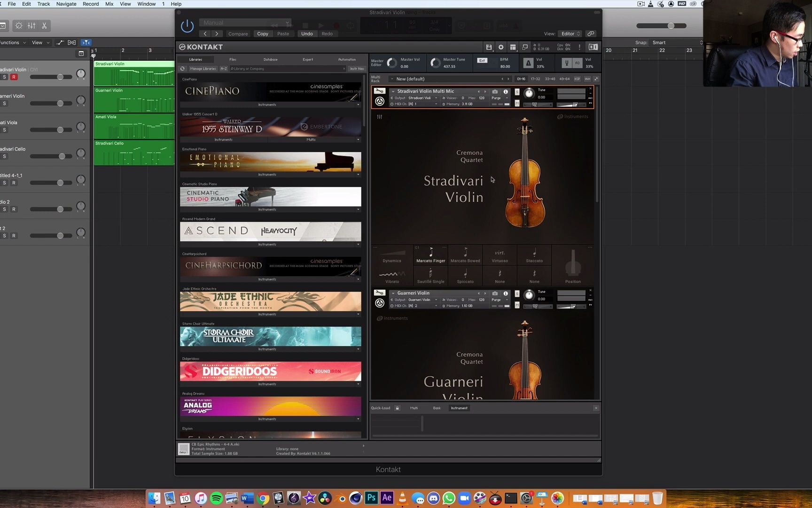
Task: Open the Purge dropdown on Stradivari Violin
Action: pos(499,98)
